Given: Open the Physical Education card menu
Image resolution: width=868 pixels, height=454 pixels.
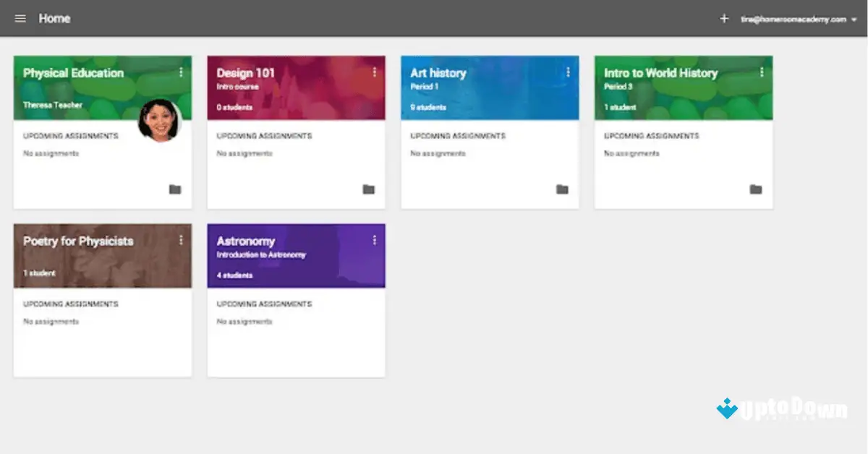Looking at the screenshot, I should point(181,71).
